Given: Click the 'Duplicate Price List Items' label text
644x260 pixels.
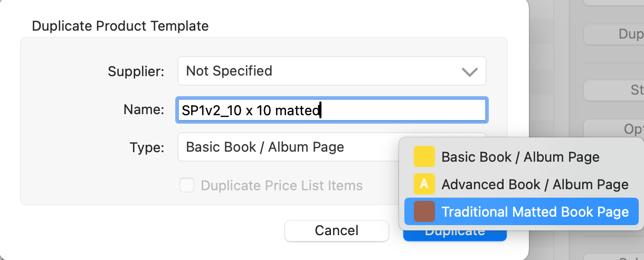Looking at the screenshot, I should pyautogui.click(x=281, y=185).
